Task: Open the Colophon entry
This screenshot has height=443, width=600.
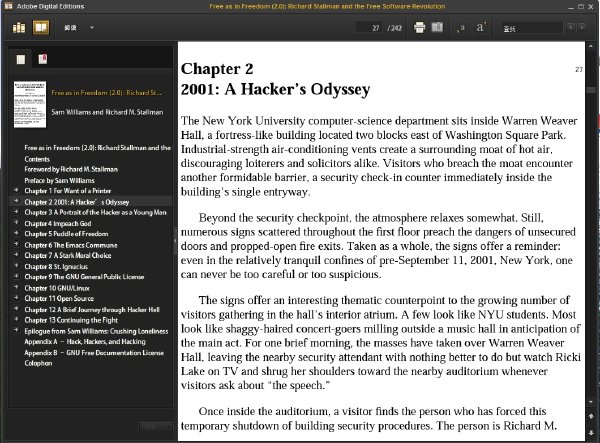Action: 38,363
